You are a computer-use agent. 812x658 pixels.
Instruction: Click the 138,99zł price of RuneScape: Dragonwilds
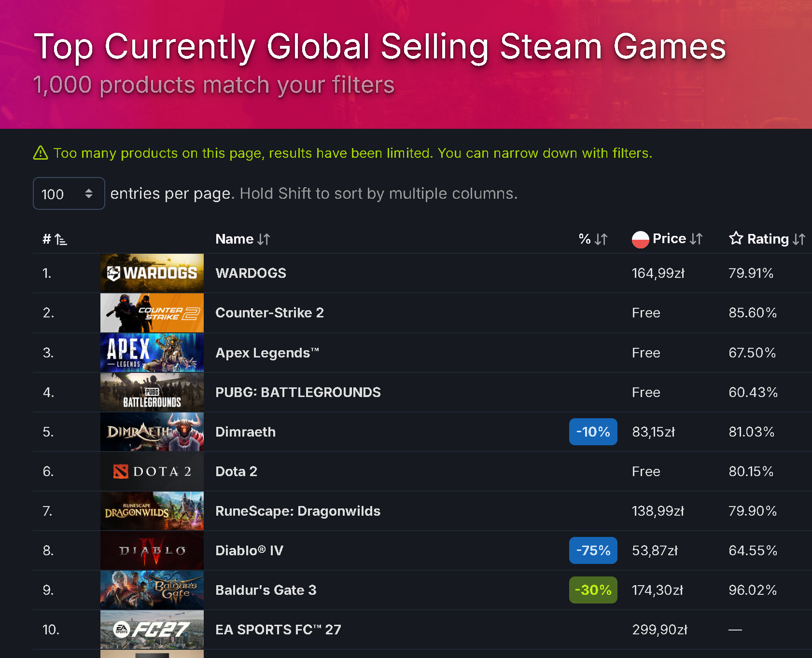[x=658, y=511]
